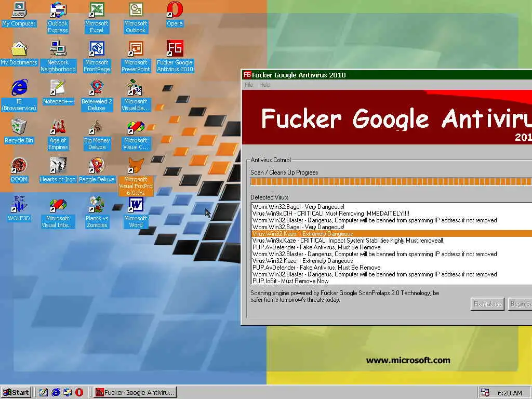Select the highlighted Virus.Win32.Kaze Extremely Dangeous row
The image size is (532, 399).
pos(392,234)
